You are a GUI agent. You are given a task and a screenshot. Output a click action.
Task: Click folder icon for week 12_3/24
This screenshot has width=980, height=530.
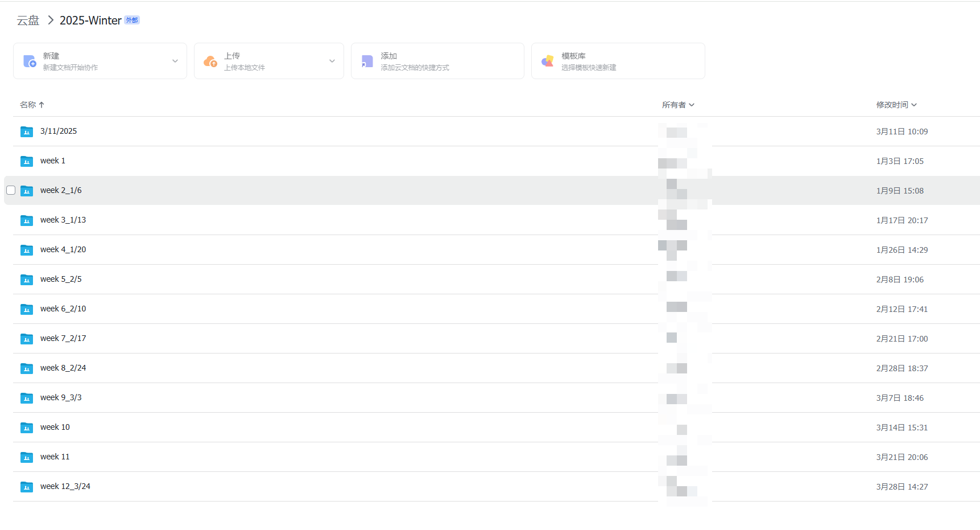(27, 487)
